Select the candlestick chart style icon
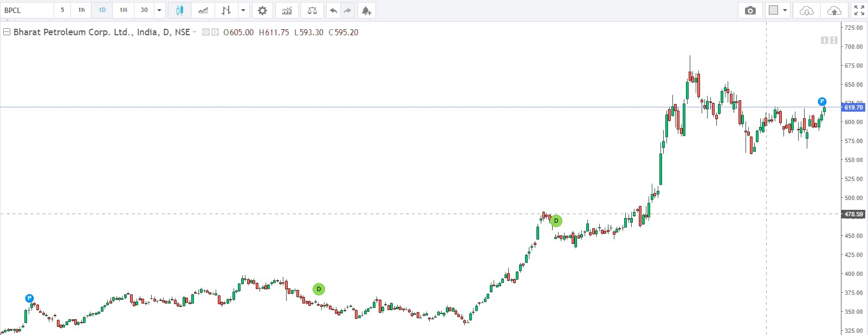The width and height of the screenshot is (868, 335). point(179,10)
